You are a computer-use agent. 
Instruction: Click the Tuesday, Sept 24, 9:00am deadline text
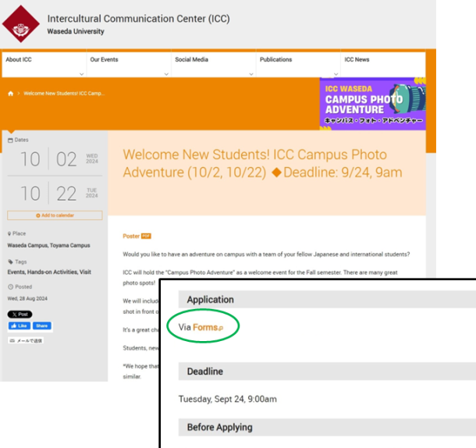(227, 399)
